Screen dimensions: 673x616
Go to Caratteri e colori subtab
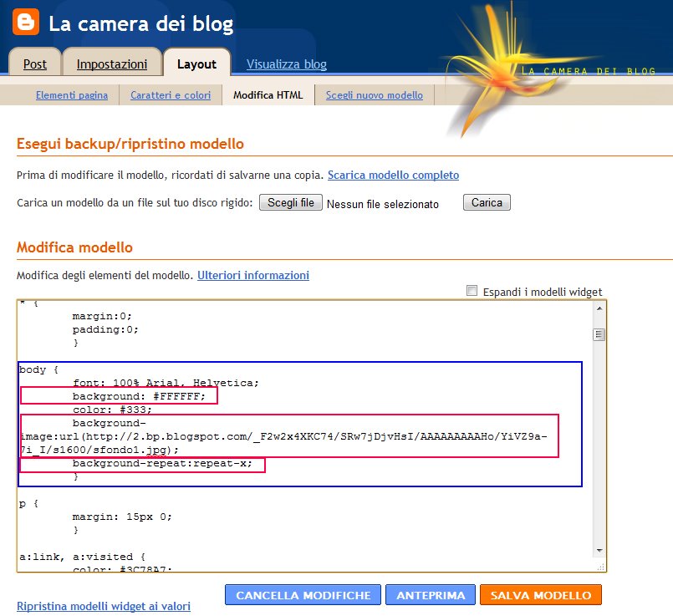(x=171, y=94)
